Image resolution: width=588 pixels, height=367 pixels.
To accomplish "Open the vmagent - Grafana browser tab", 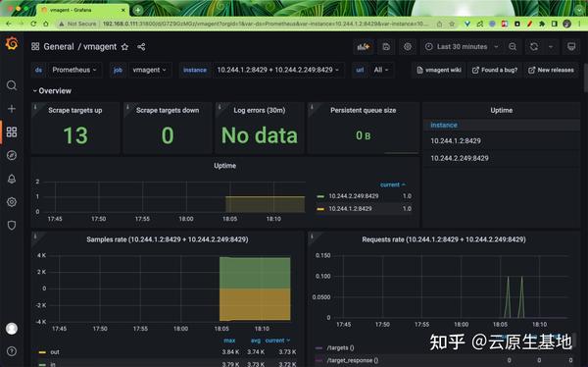I will 83,10.
